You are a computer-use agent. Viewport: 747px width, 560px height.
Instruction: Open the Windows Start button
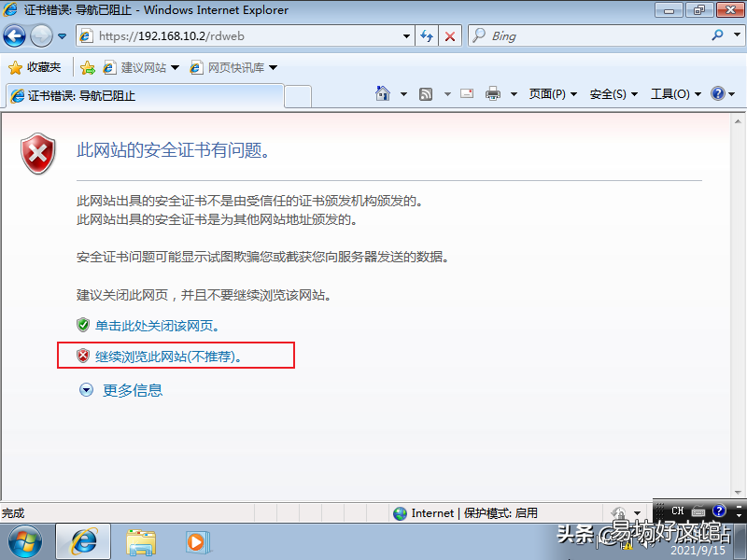25,542
